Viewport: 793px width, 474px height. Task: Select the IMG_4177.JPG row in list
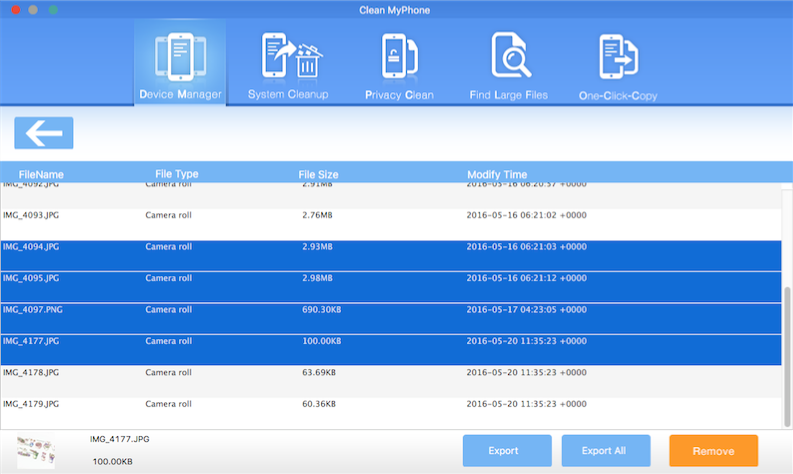391,350
